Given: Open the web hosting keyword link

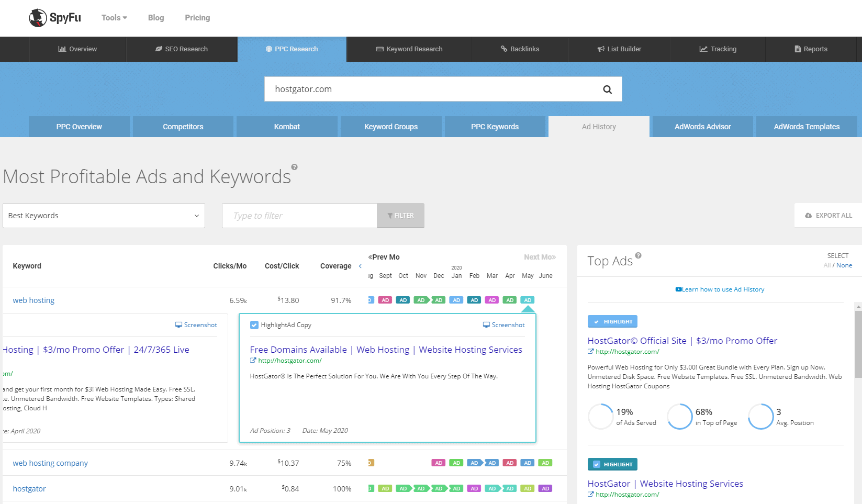Looking at the screenshot, I should (x=33, y=300).
